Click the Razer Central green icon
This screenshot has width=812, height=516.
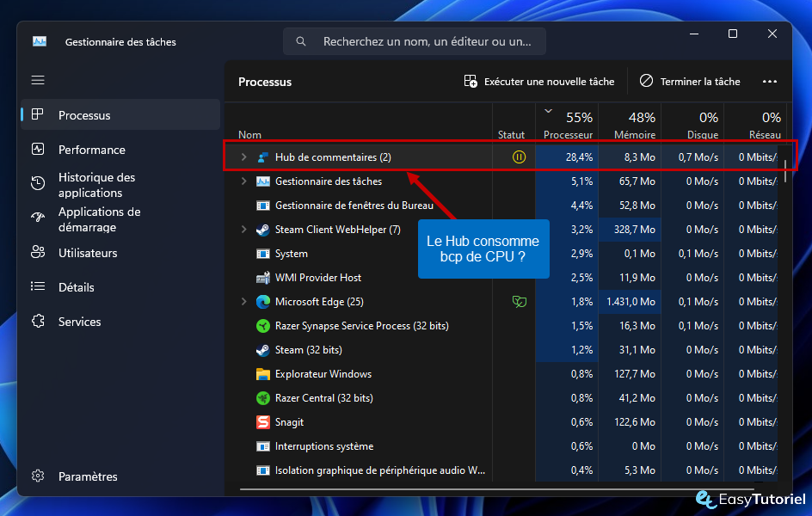(x=263, y=398)
